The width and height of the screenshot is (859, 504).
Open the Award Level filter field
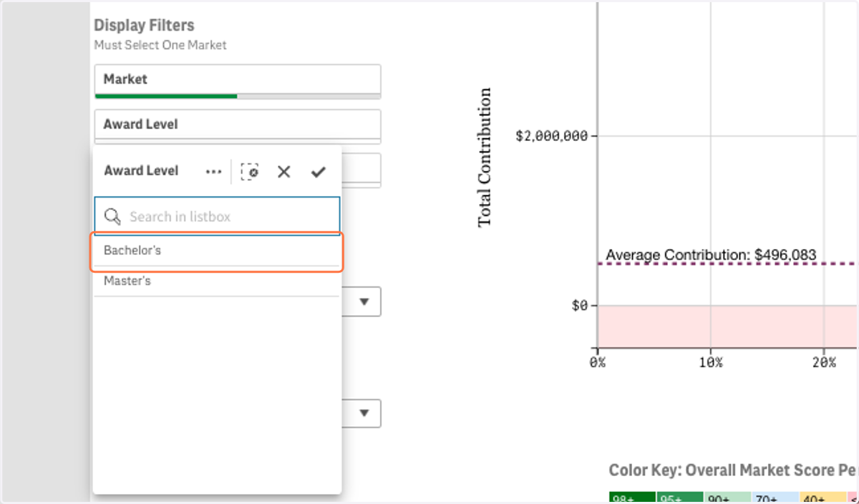tap(238, 125)
